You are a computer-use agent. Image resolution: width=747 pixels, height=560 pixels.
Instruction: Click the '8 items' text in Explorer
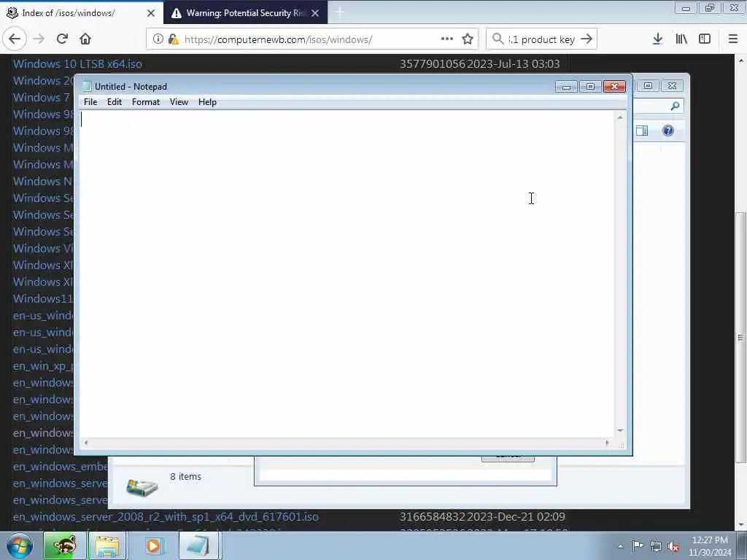pos(186,477)
